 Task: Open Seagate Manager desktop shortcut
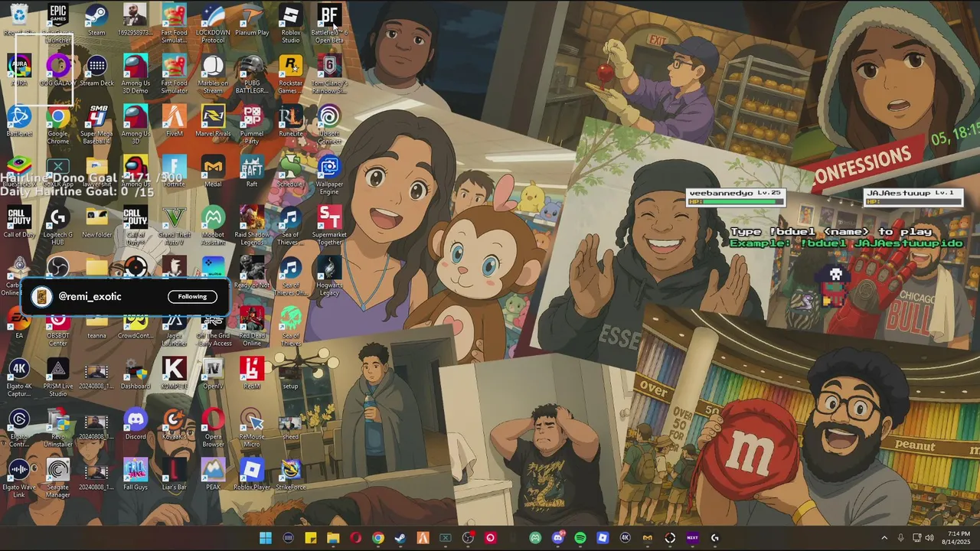coord(58,477)
